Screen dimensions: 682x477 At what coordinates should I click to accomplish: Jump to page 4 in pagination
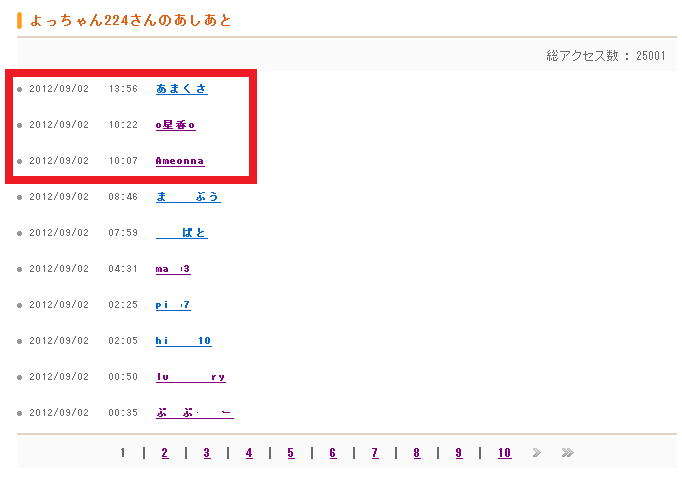249,453
